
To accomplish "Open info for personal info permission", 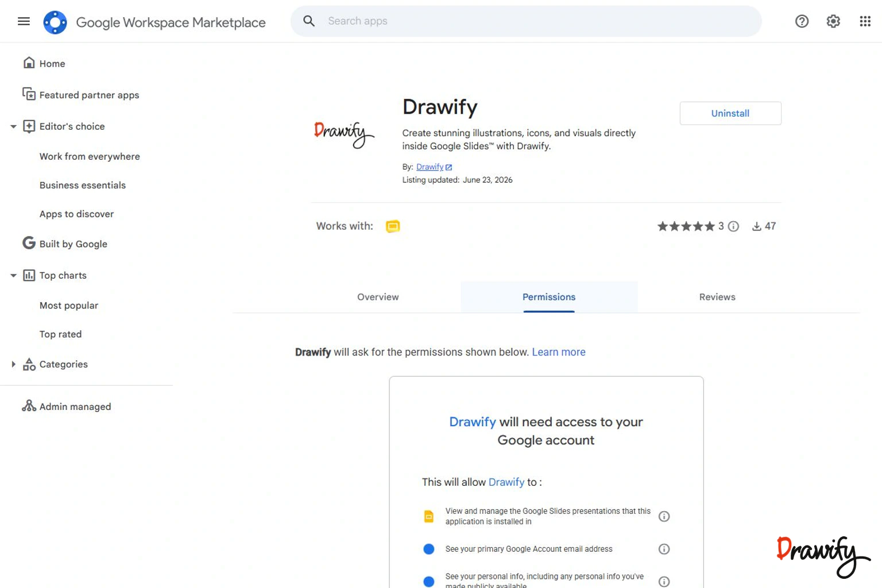I will click(664, 582).
